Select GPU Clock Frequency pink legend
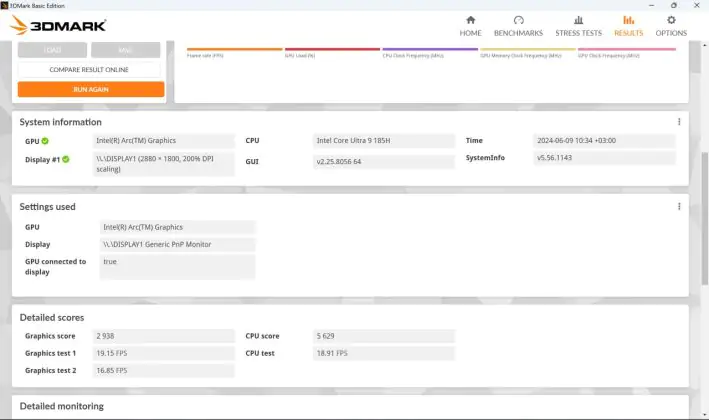This screenshot has height=420, width=709. tap(627, 52)
